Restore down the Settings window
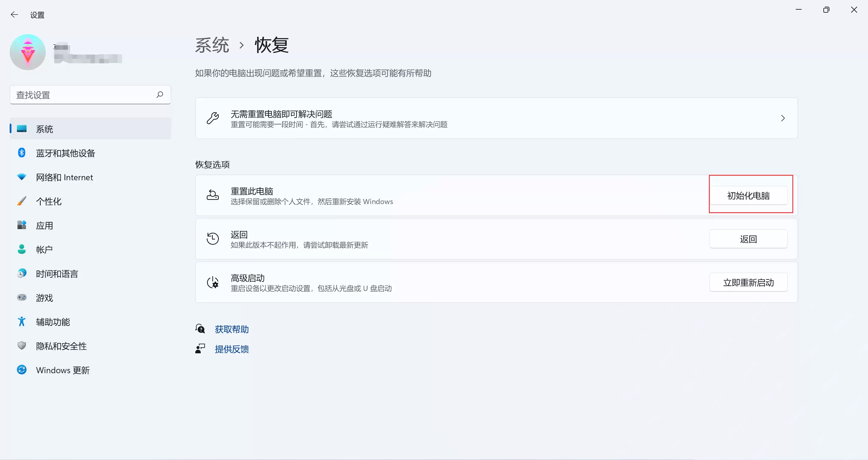 [826, 10]
